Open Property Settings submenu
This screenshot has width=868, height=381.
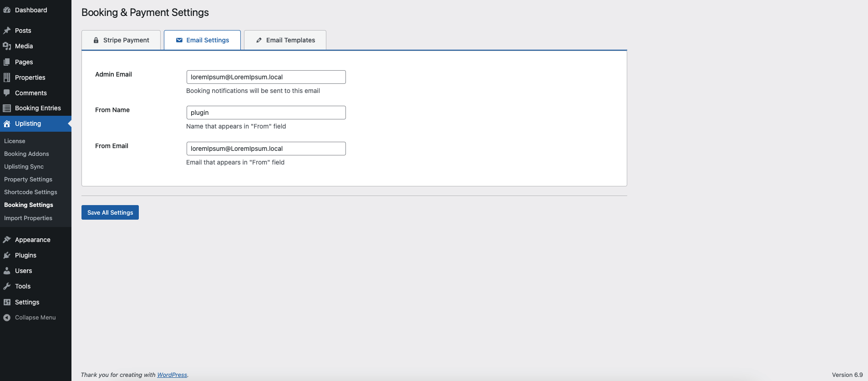(x=28, y=180)
